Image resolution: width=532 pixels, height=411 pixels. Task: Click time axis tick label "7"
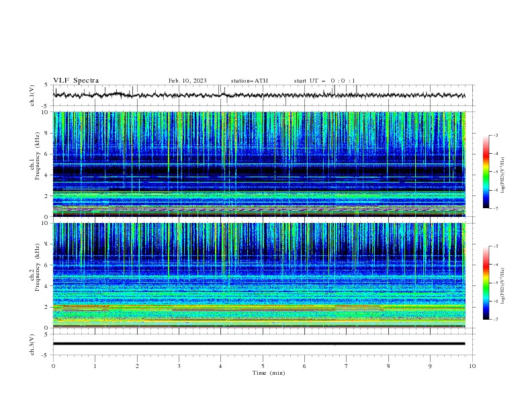[x=347, y=366]
